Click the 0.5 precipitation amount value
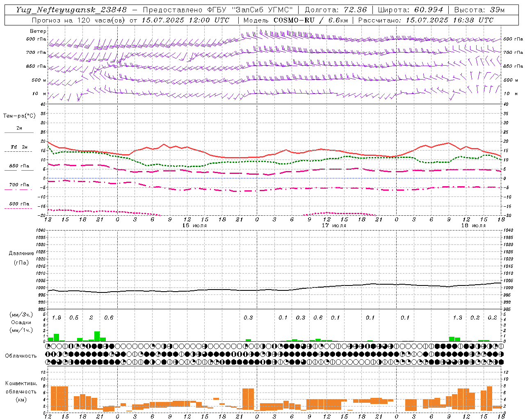 (x=74, y=317)
